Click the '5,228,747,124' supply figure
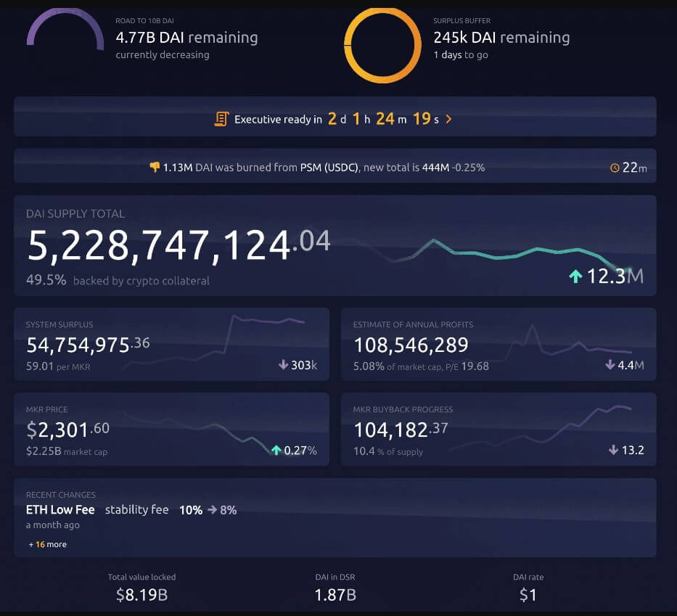 pyautogui.click(x=158, y=245)
